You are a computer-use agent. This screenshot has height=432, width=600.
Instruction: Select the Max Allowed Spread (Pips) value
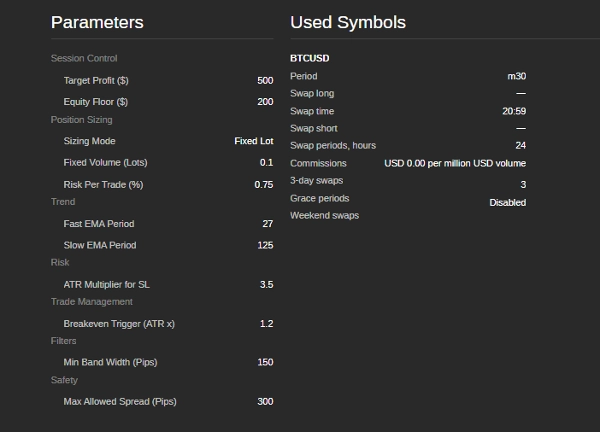265,402
